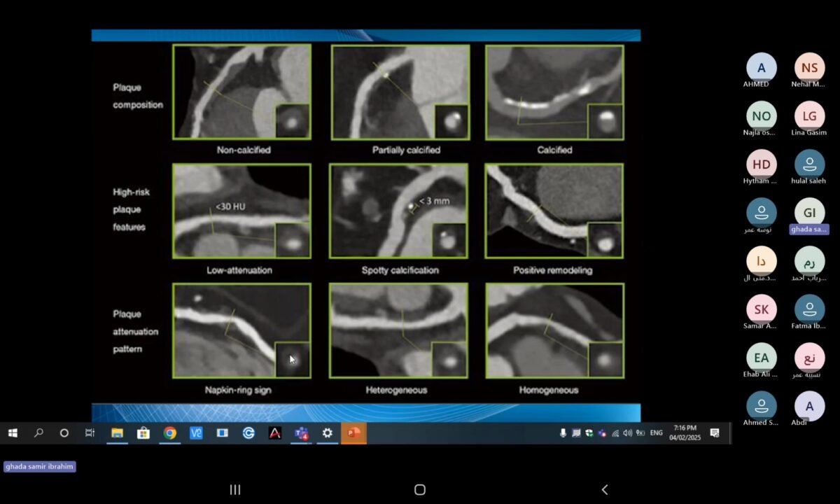Launch Google Chrome from the taskbar
The image size is (840, 504).
coord(169,433)
